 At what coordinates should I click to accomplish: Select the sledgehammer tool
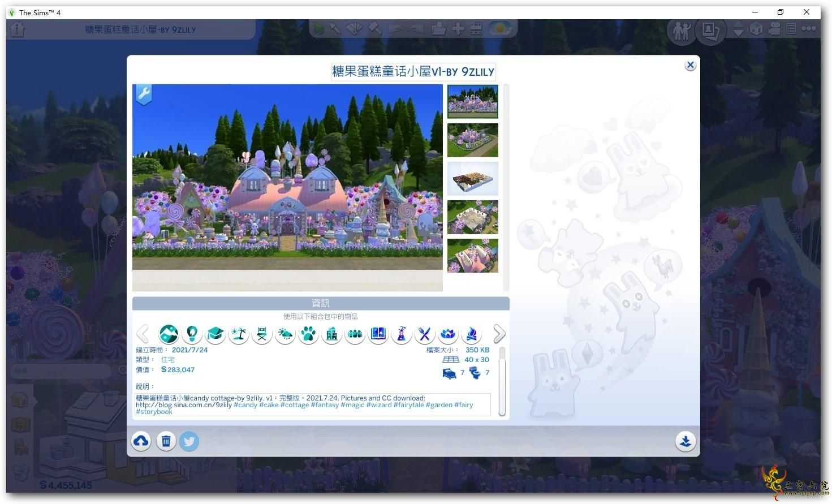[x=375, y=28]
